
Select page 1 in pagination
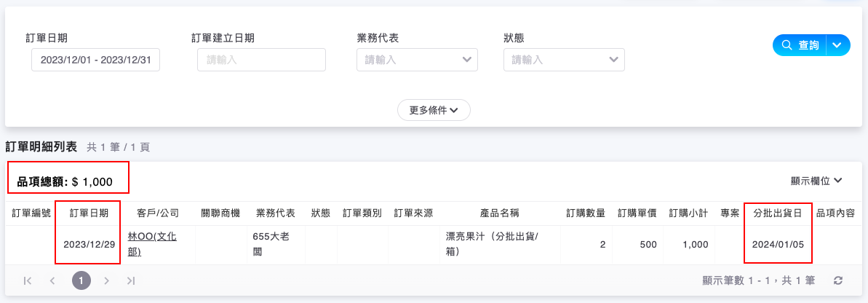point(81,280)
